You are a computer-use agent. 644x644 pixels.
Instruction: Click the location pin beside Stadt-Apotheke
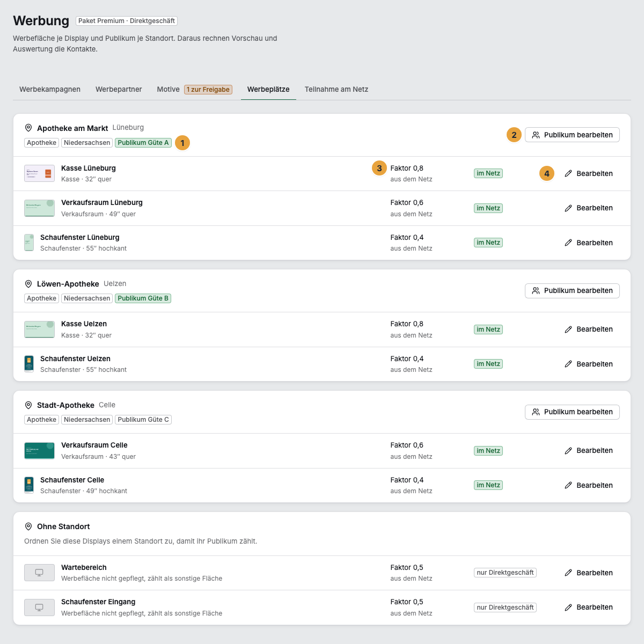[28, 405]
